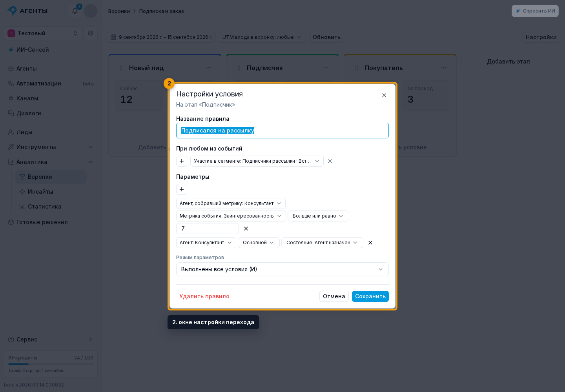This screenshot has width=565, height=392.
Task: Open Метрика события: Заинтересованность dropdown
Action: pos(231,216)
